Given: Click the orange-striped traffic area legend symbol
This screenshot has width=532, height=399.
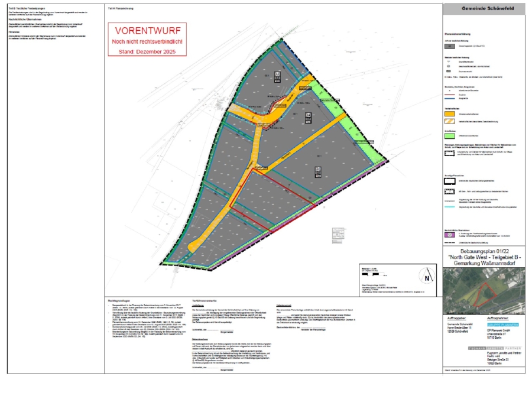Looking at the screenshot, I should tap(450, 121).
